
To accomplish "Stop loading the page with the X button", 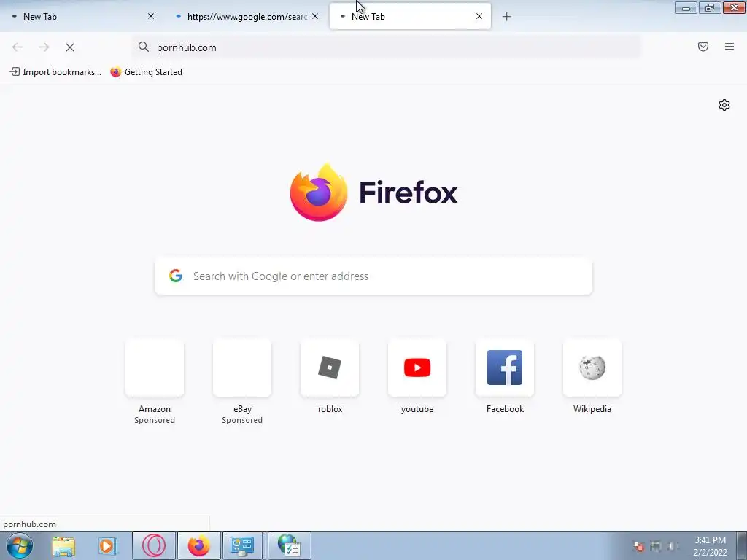I will [x=70, y=47].
